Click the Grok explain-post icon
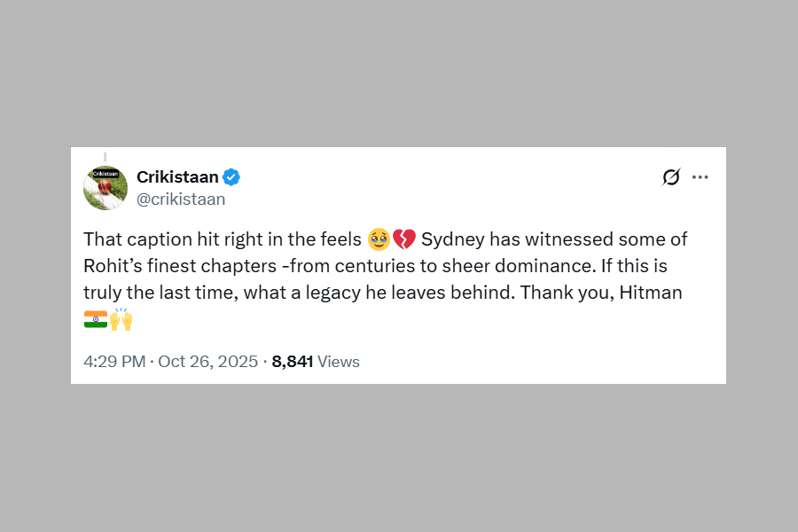 click(x=671, y=177)
